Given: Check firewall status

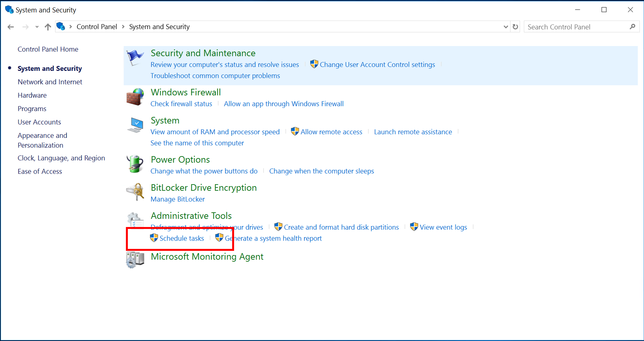Looking at the screenshot, I should [181, 104].
